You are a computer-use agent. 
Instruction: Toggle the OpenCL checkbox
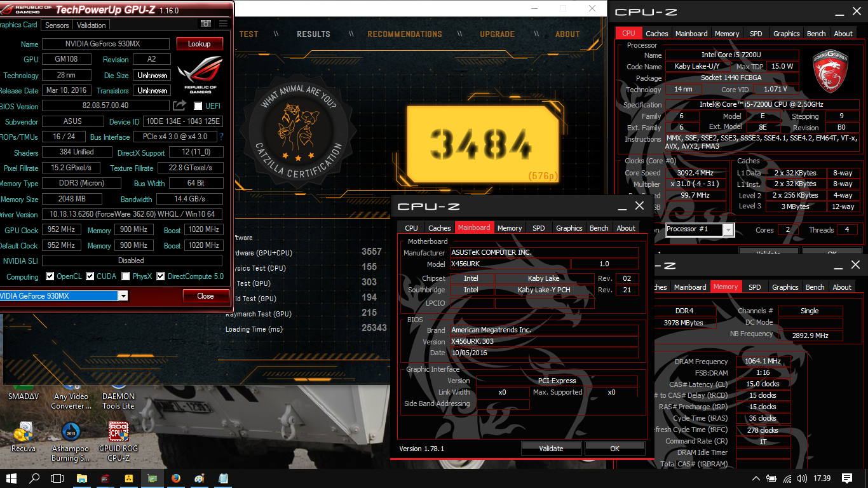(x=50, y=276)
